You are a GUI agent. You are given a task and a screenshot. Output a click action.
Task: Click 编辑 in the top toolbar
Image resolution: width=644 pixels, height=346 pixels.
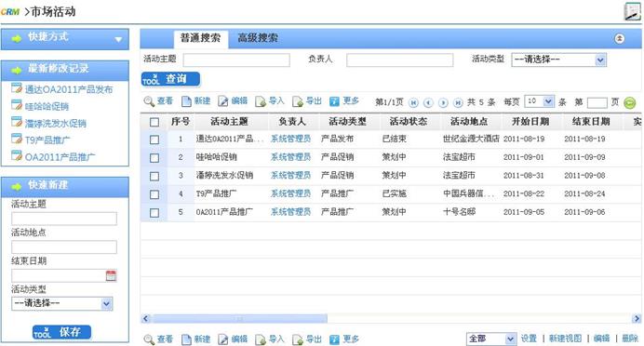click(x=233, y=101)
